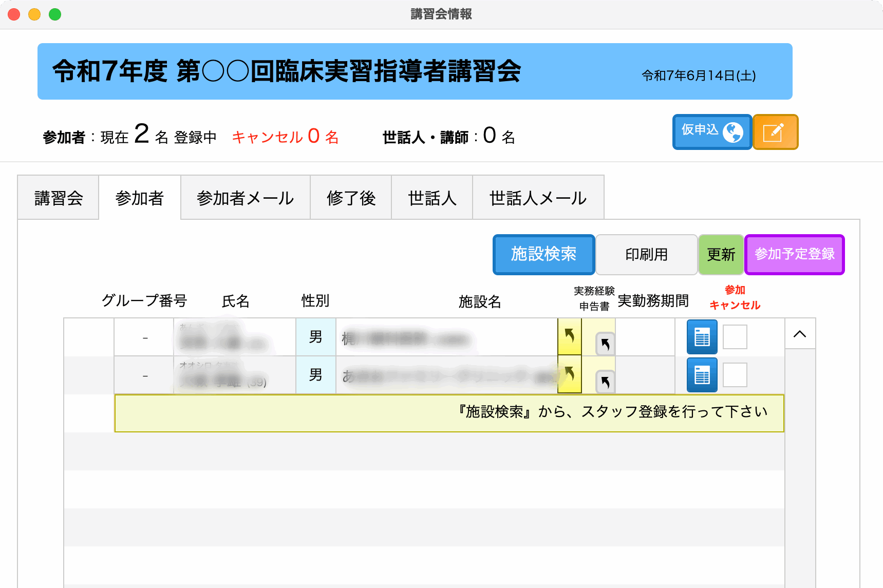Tick first row's 参加キャンセル checkbox
The width and height of the screenshot is (883, 588).
pos(735,337)
